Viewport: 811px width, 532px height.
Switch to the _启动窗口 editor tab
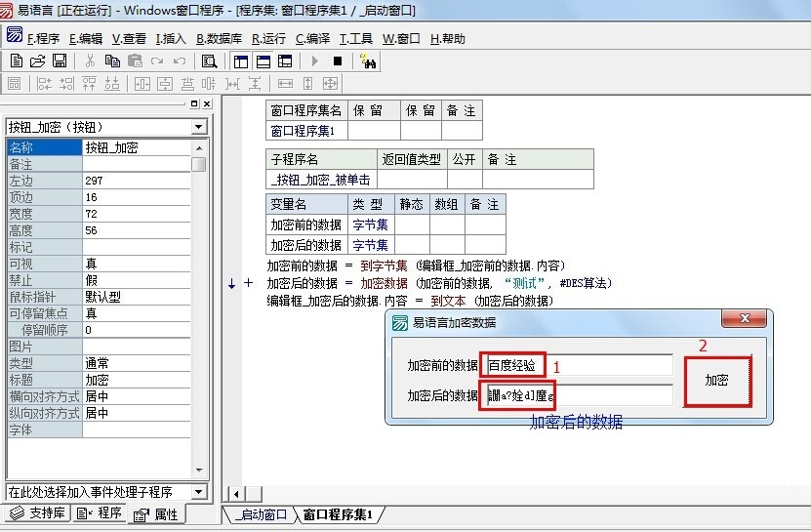point(261,514)
